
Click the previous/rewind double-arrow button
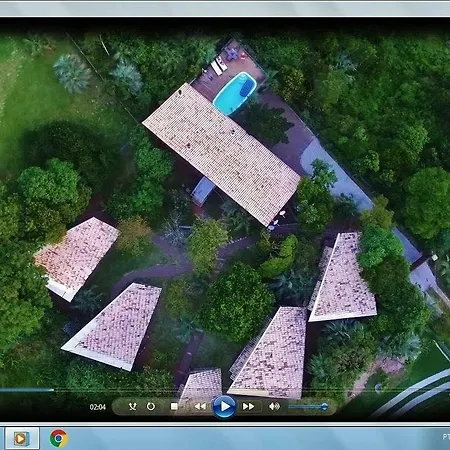click(200, 406)
